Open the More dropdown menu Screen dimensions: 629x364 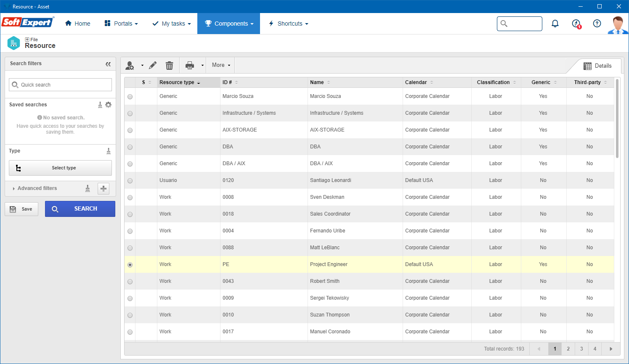click(x=221, y=65)
